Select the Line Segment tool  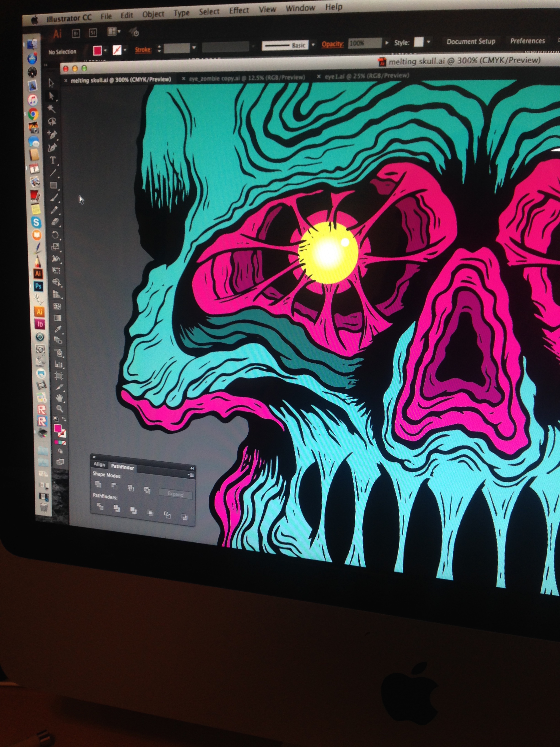click(x=53, y=173)
